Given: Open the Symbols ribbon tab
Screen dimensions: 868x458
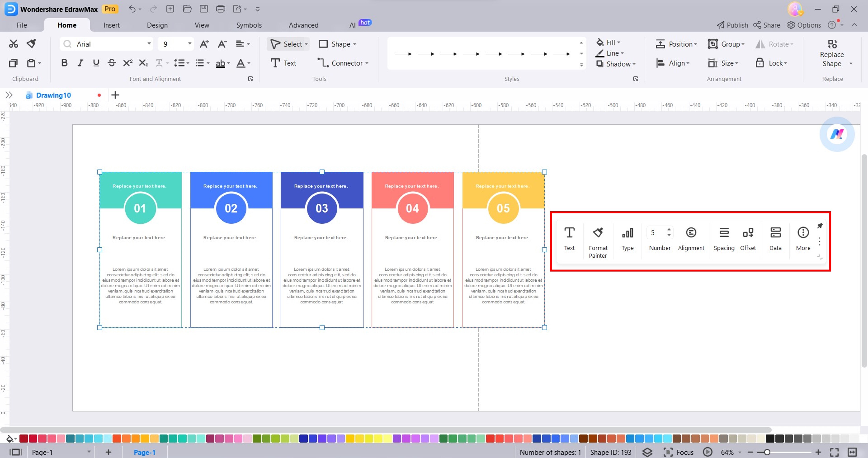Looking at the screenshot, I should 249,25.
